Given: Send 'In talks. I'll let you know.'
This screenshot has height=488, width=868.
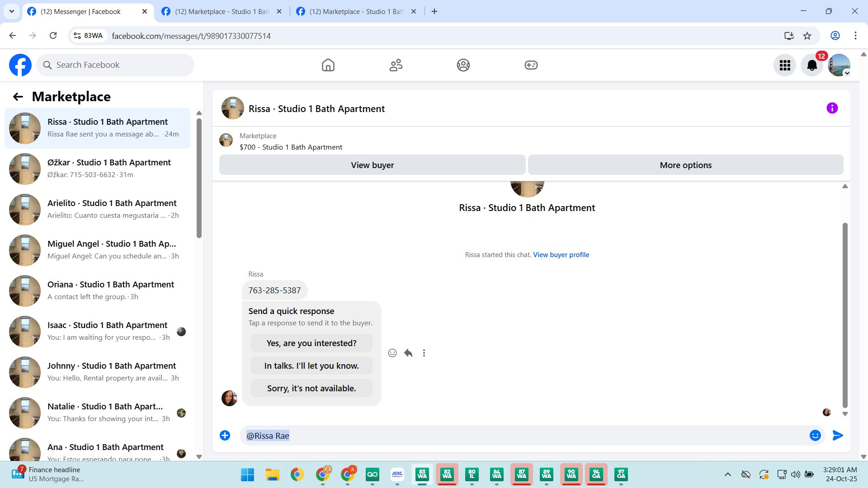Looking at the screenshot, I should [311, 366].
